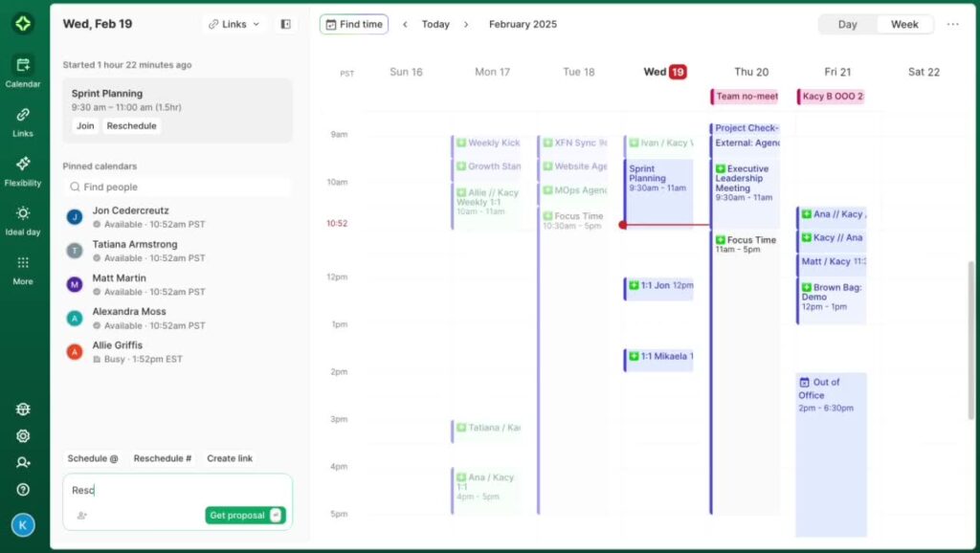Open the Calendar sidebar section
980x553 pixels.
pyautogui.click(x=23, y=71)
